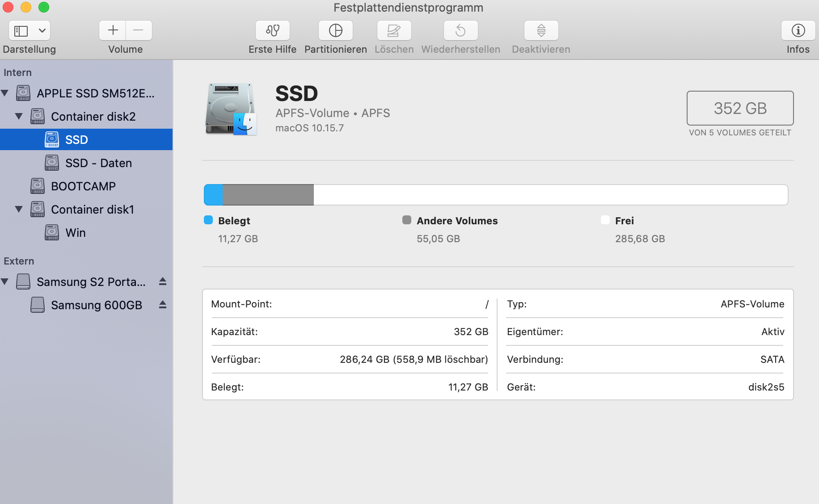819x504 pixels.
Task: Click the 352 GB capacity box
Action: tap(740, 108)
